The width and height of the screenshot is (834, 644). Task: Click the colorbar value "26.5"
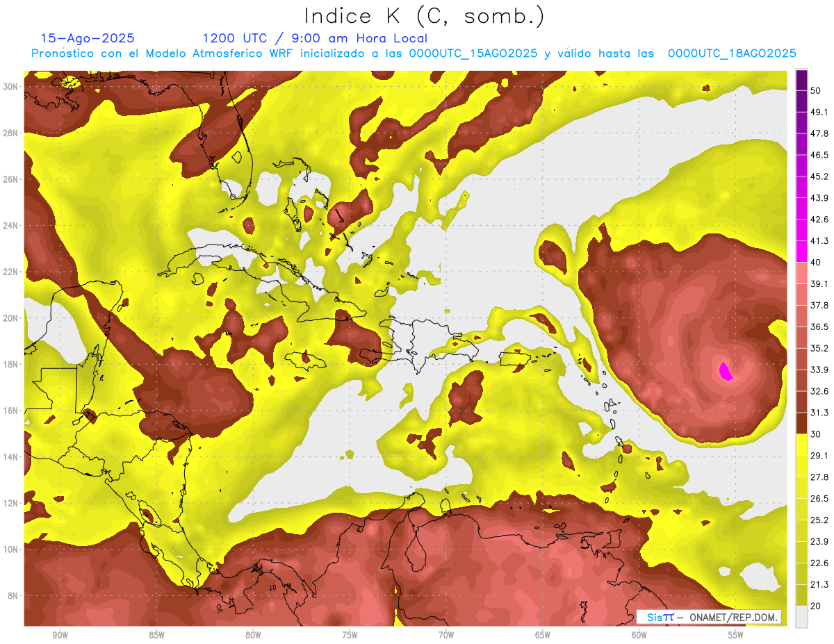click(819, 499)
